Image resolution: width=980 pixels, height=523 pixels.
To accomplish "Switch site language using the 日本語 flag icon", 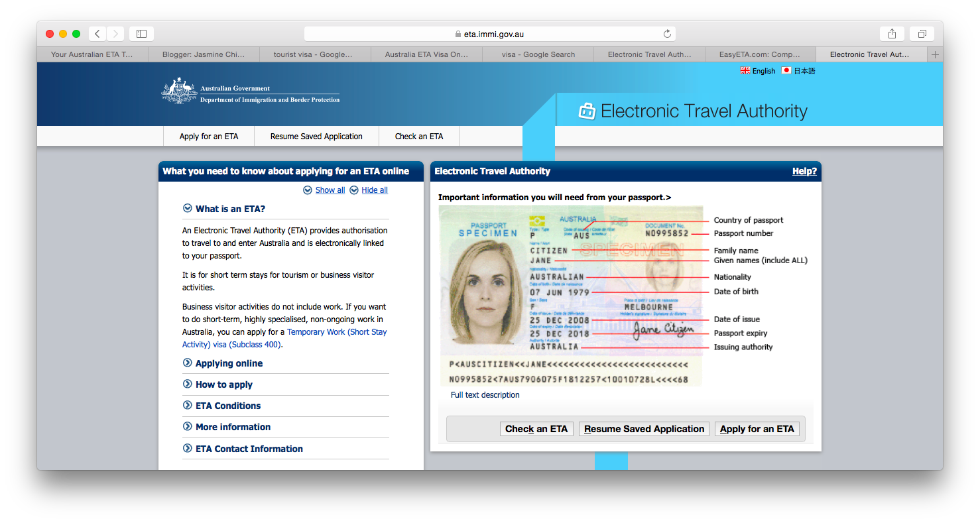I will [785, 70].
